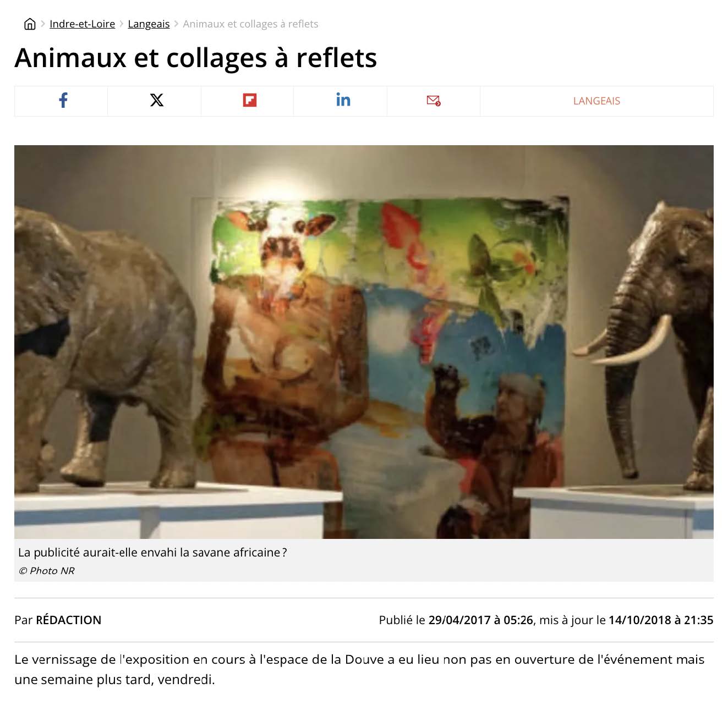Click the current breadcrumb 'Animaux et collages à reflets'
The height and width of the screenshot is (705, 728).
[250, 24]
